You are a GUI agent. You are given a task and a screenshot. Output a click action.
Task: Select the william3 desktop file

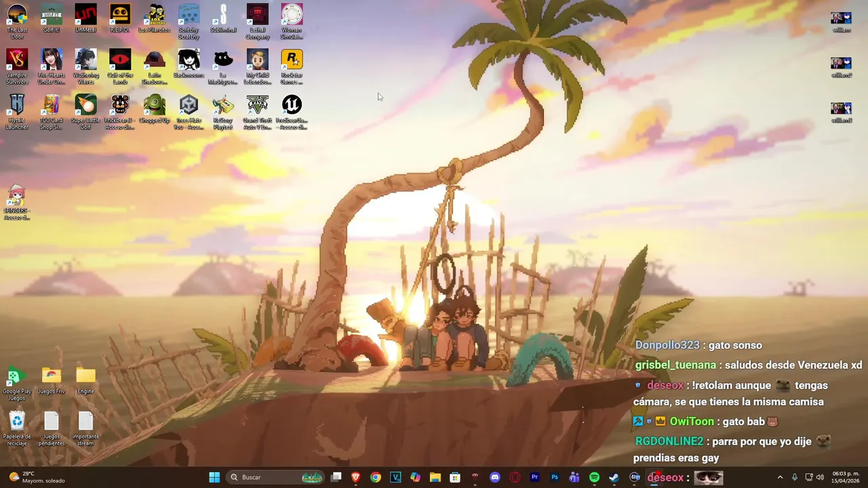pyautogui.click(x=842, y=112)
